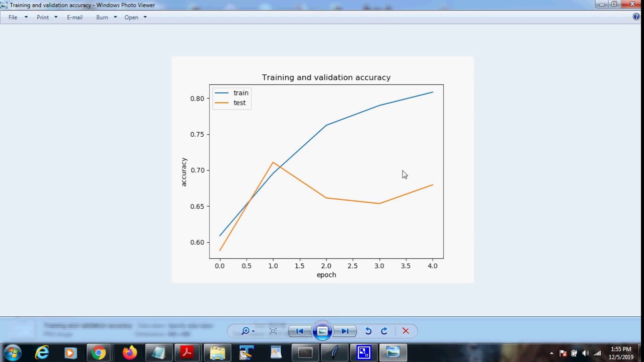Go to the previous photo
The image size is (644, 362).
coord(299,331)
